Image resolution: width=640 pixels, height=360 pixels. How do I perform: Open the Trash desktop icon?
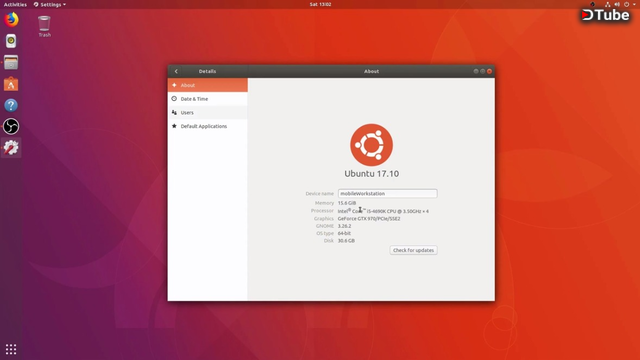[44, 27]
